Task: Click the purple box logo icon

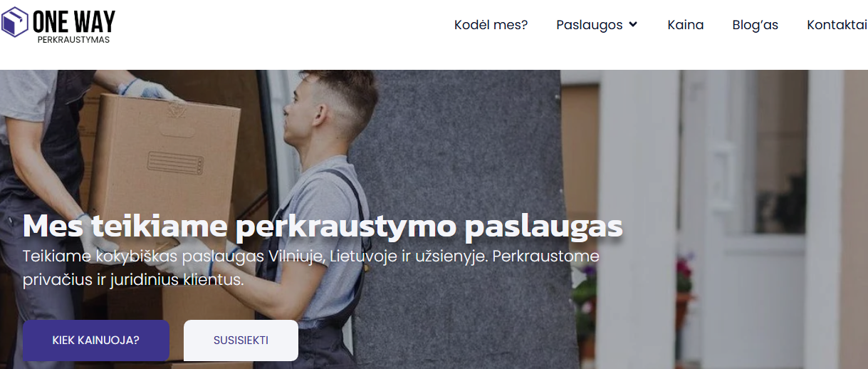Action: (15, 22)
